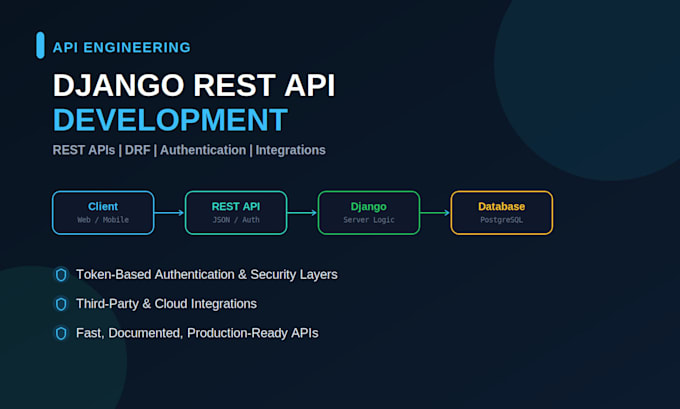The height and width of the screenshot is (409, 680).
Task: Select the Client Web / Mobile box
Action: point(103,213)
